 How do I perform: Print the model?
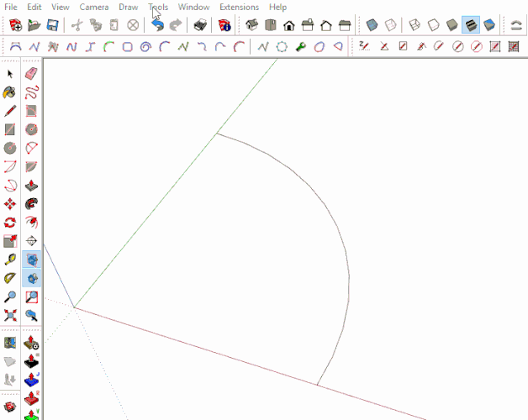point(200,25)
